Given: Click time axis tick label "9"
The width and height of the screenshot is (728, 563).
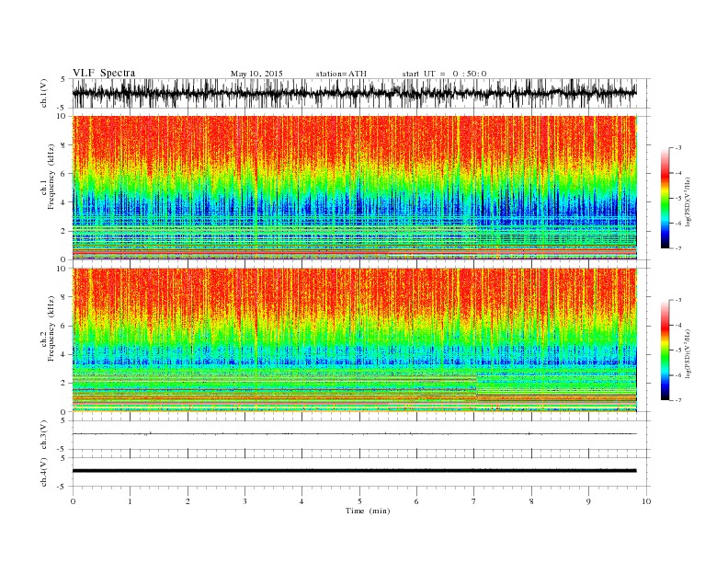Looking at the screenshot, I should [588, 501].
